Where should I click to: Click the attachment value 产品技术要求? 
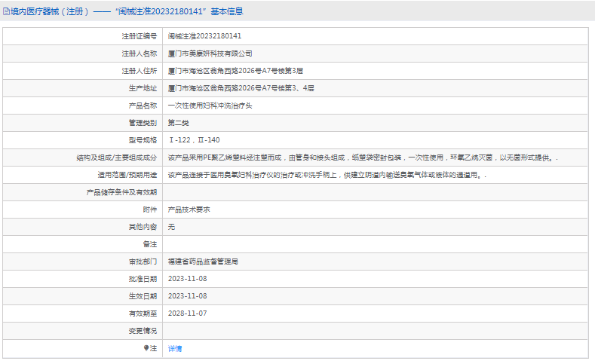coord(189,210)
